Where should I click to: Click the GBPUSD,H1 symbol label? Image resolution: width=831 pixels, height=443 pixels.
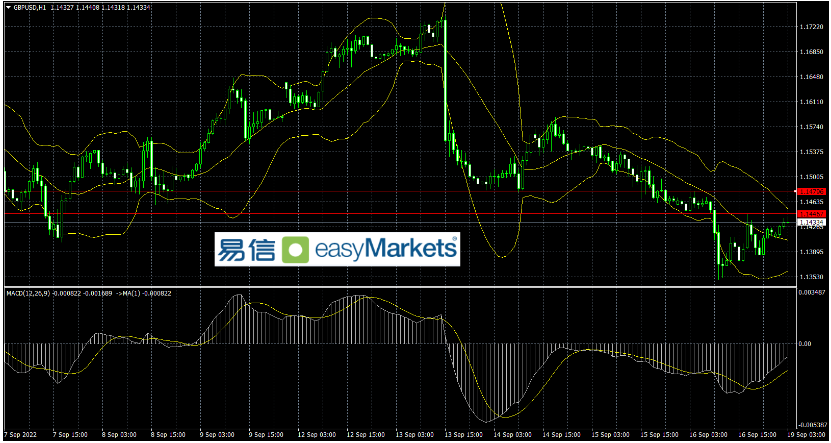pyautogui.click(x=30, y=8)
